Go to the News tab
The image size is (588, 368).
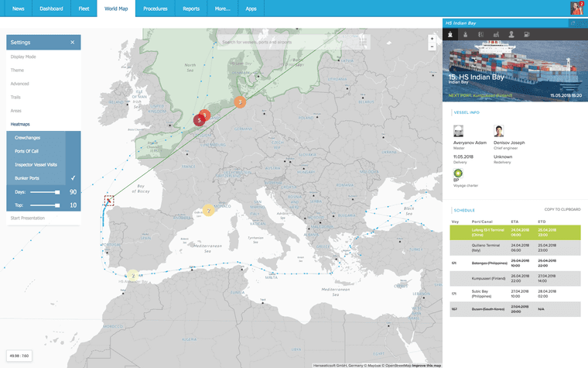pyautogui.click(x=18, y=9)
